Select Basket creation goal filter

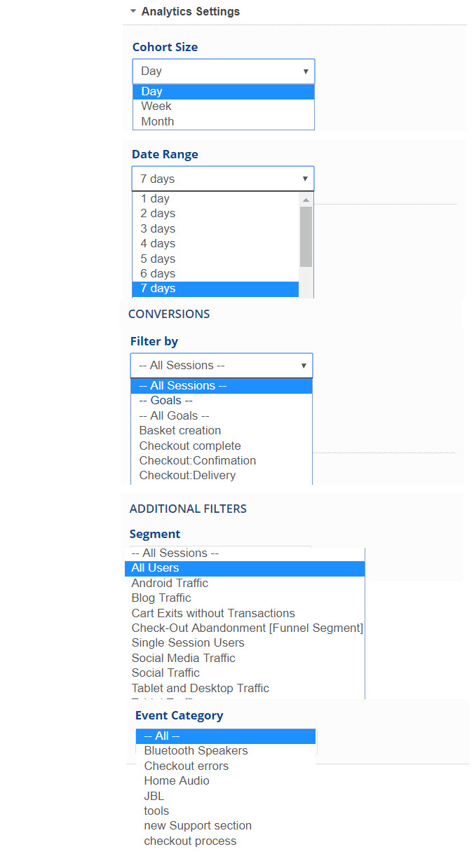[x=180, y=430]
